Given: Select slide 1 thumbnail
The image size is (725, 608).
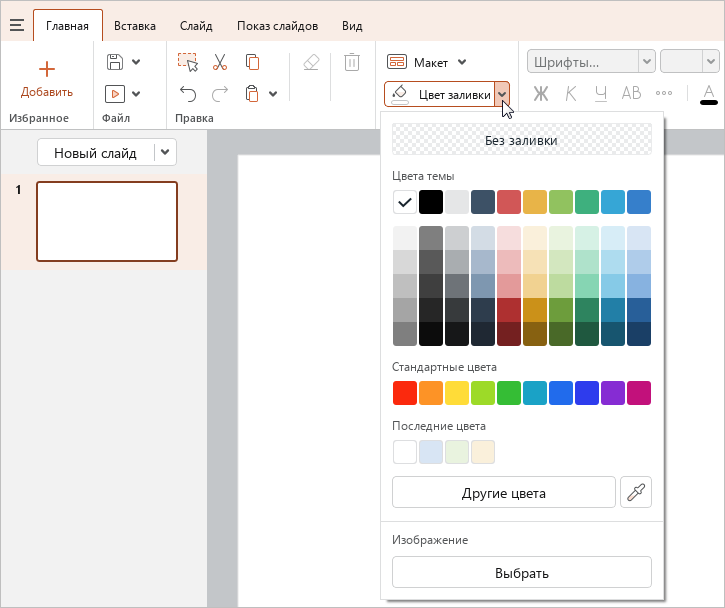Looking at the screenshot, I should 107,221.
